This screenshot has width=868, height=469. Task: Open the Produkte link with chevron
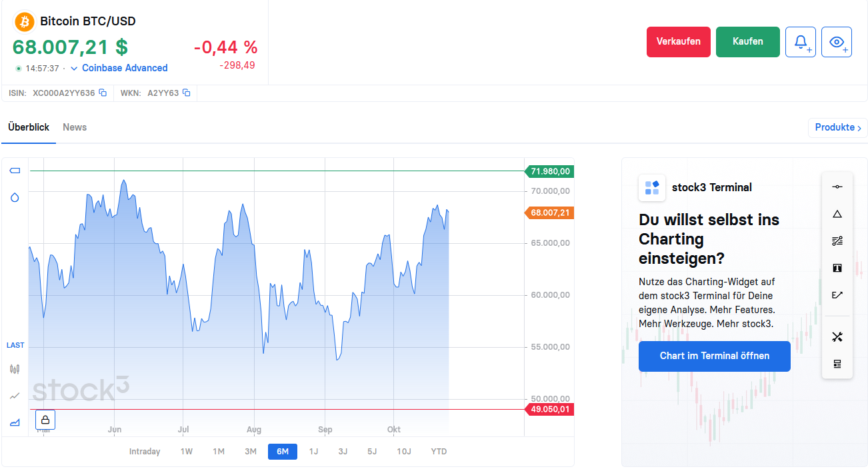[837, 127]
